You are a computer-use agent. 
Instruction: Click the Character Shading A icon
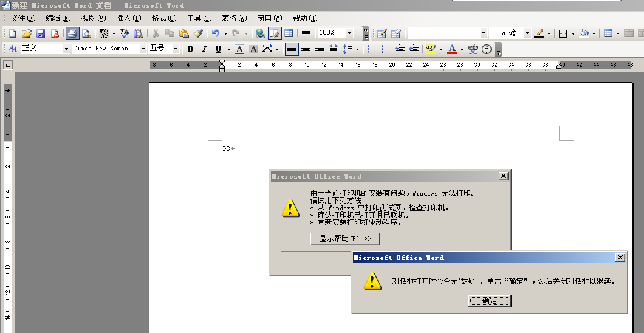click(253, 49)
